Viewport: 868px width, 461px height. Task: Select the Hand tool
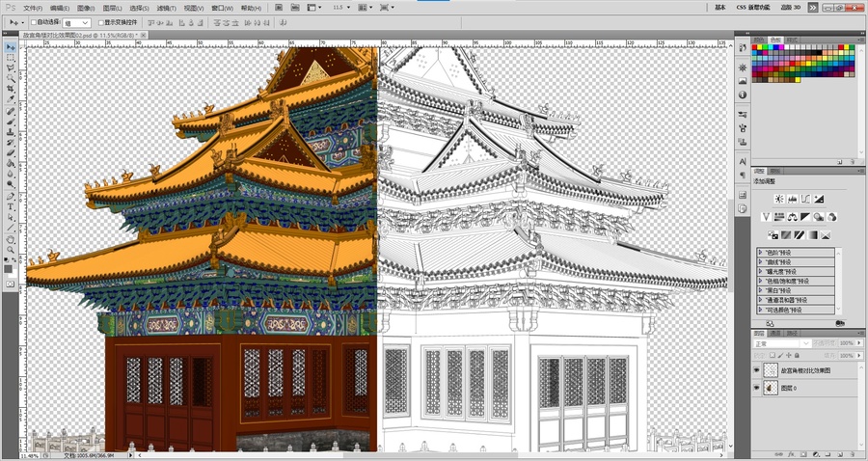coord(11,239)
